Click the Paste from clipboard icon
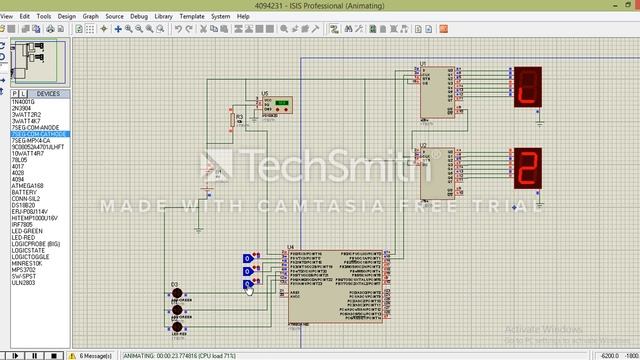Image resolution: width=640 pixels, height=360 pixels. click(224, 29)
